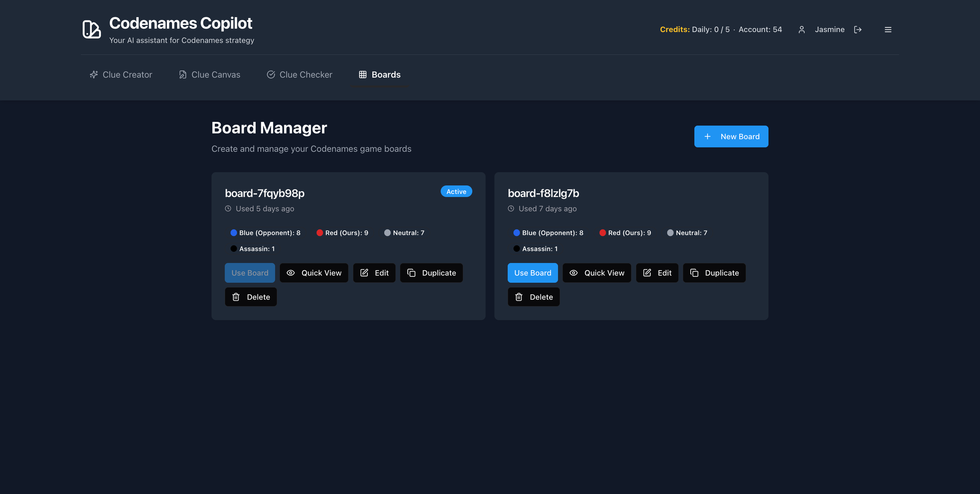Edit board-f8lzlg7b using the pencil icon
This screenshot has width=980, height=494.
click(647, 273)
